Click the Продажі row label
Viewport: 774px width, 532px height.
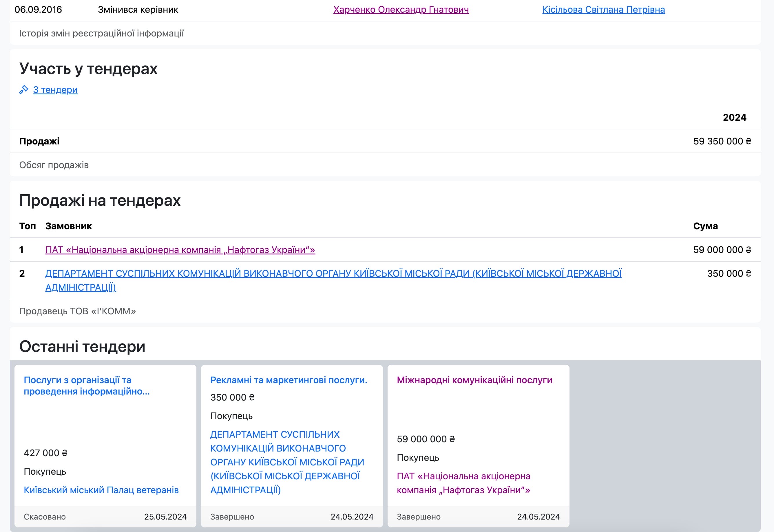pyautogui.click(x=39, y=141)
